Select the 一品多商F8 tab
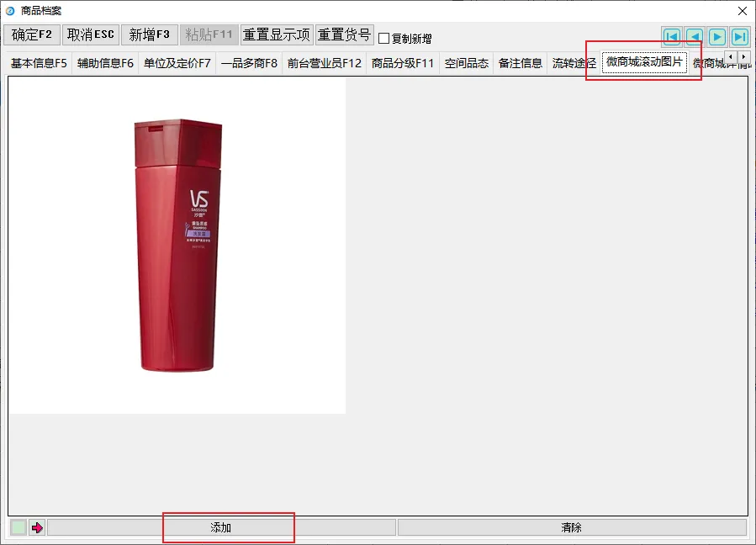Image resolution: width=756 pixels, height=545 pixels. tap(249, 63)
